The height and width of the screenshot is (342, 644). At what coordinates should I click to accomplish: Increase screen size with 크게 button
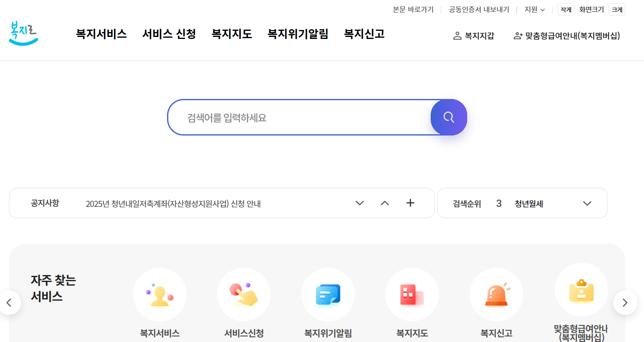click(x=617, y=9)
